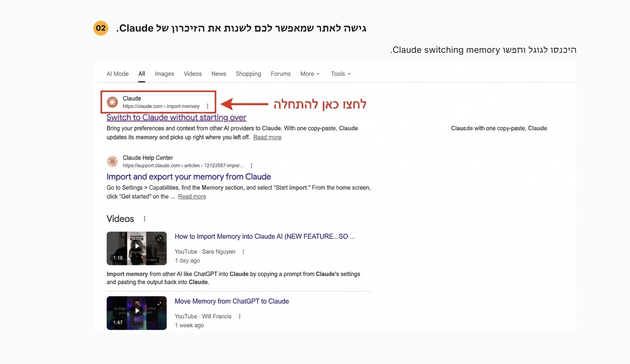
Task: Play the Will Francis video thumbnail
Action: (x=137, y=313)
